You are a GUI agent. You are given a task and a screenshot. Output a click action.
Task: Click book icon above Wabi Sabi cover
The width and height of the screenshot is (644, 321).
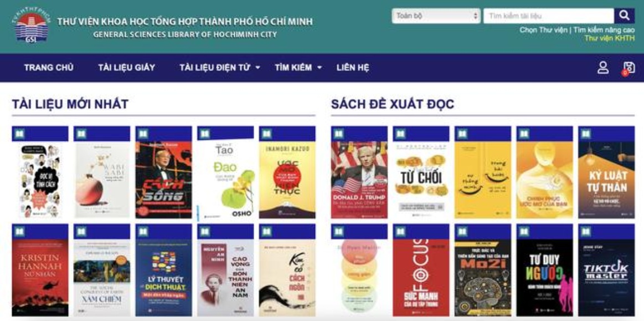pos(81,134)
